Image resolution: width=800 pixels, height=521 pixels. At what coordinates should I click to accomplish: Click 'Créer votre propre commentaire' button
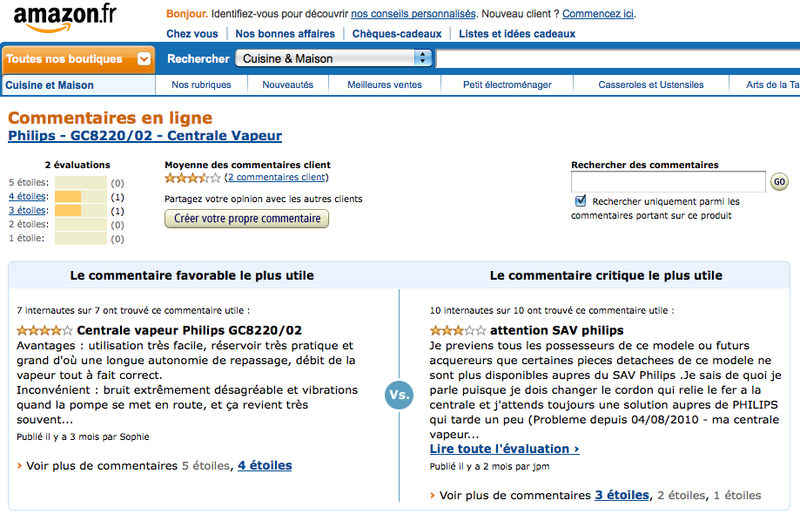246,218
